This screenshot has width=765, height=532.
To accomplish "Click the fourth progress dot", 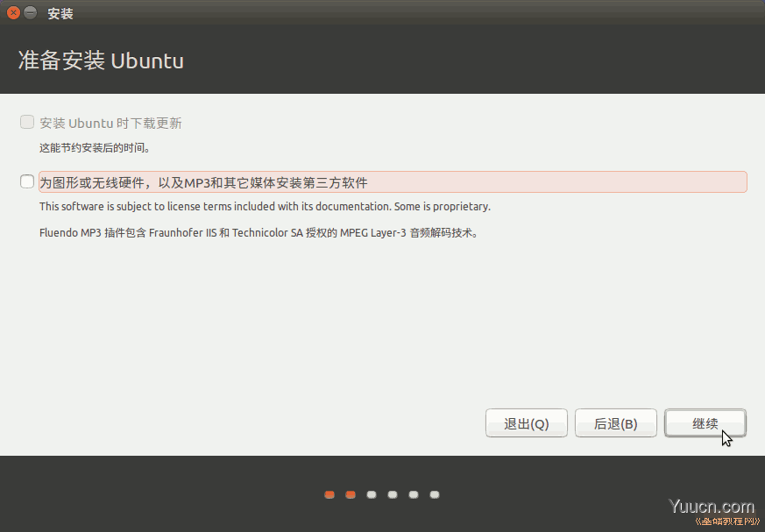I will pyautogui.click(x=393, y=495).
